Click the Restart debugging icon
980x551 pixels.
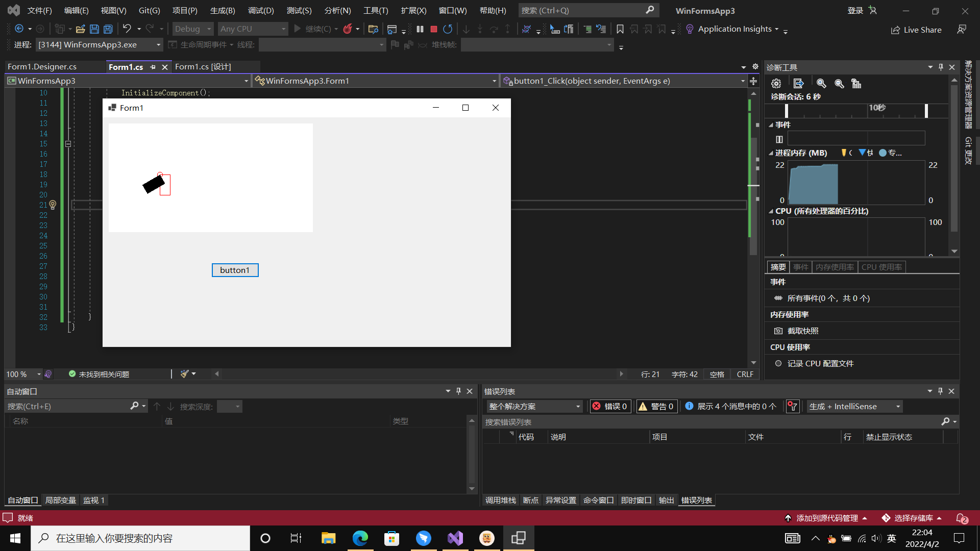tap(448, 29)
